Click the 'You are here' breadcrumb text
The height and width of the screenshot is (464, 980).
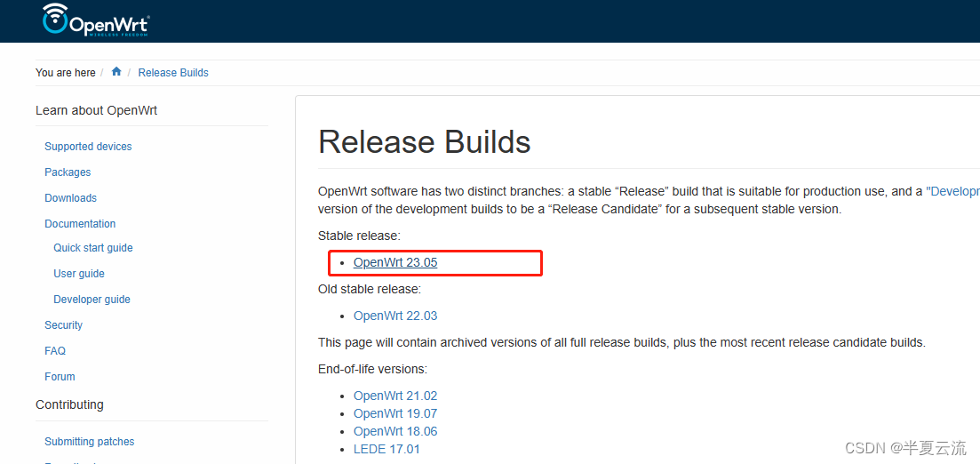66,73
